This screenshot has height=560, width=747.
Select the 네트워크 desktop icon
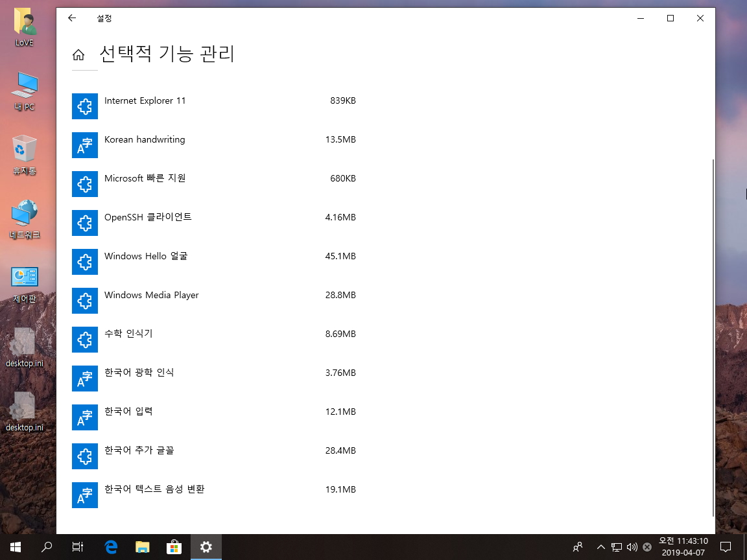(x=24, y=219)
